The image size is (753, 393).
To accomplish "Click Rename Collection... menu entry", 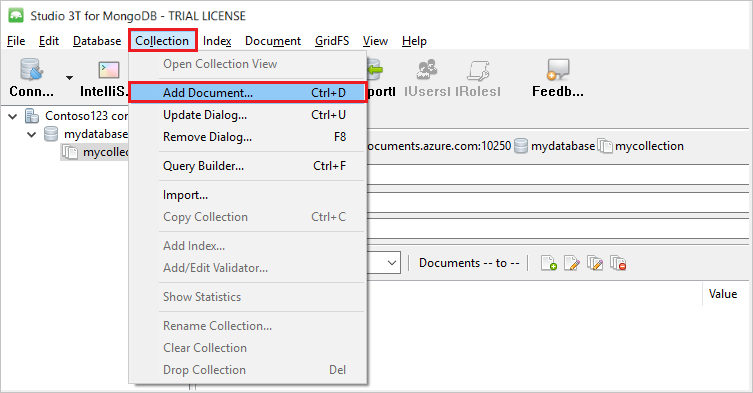I will coord(248,325).
